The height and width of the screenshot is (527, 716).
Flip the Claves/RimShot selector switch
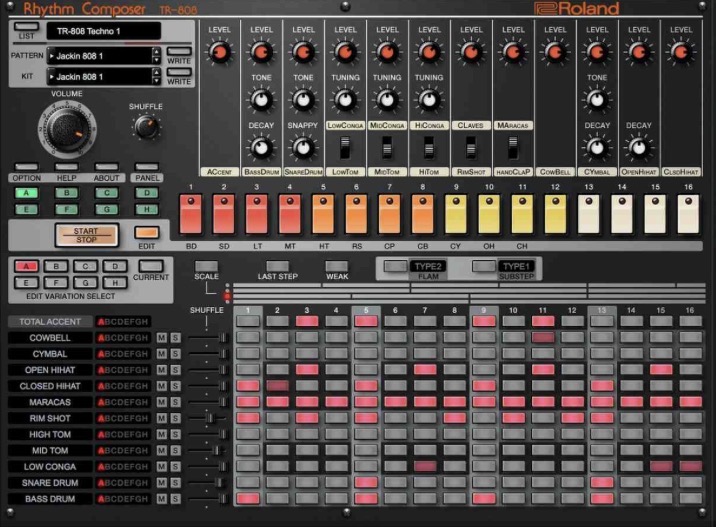click(471, 148)
